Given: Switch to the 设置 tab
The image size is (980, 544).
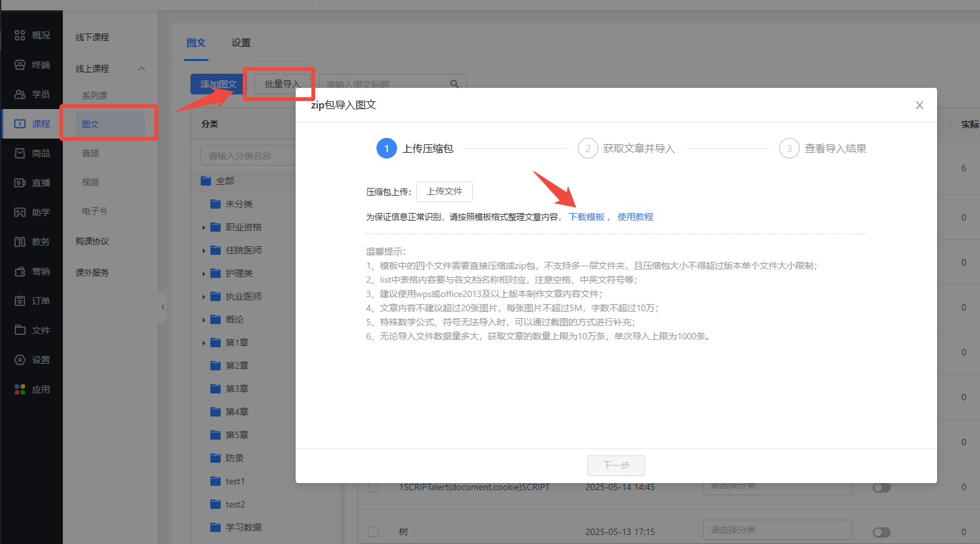Looking at the screenshot, I should click(241, 43).
